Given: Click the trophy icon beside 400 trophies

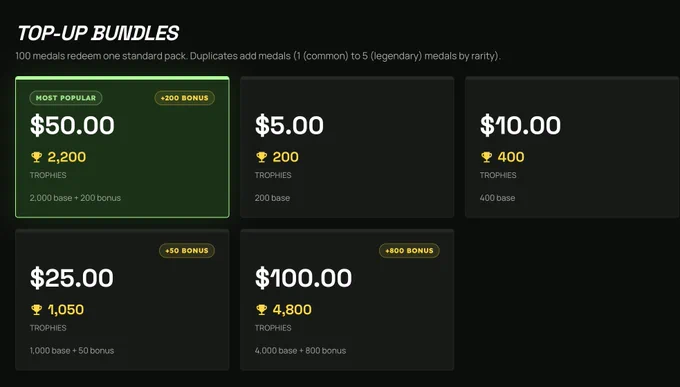Looking at the screenshot, I should [x=487, y=157].
